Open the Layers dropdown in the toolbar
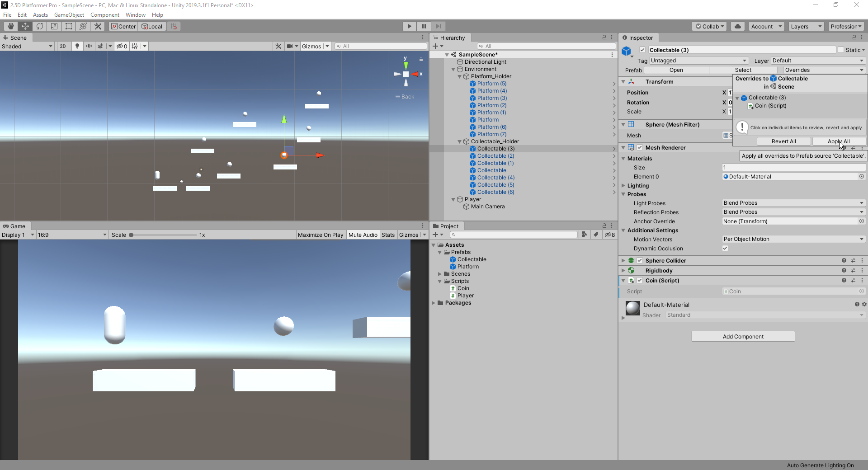This screenshot has height=470, width=868. (x=806, y=26)
